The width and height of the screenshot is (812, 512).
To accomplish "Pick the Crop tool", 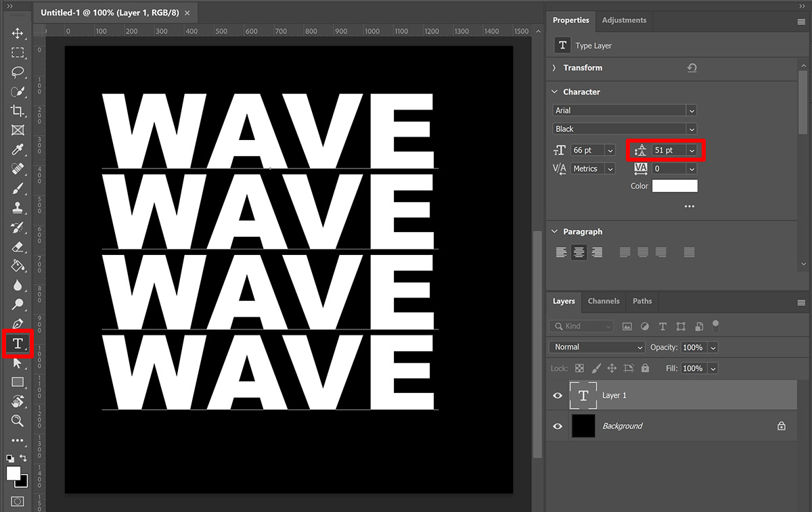I will pos(17,111).
